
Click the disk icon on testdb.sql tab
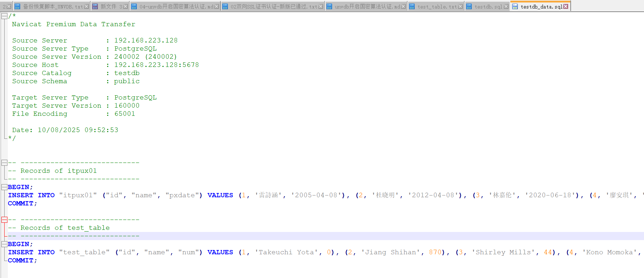tap(469, 6)
